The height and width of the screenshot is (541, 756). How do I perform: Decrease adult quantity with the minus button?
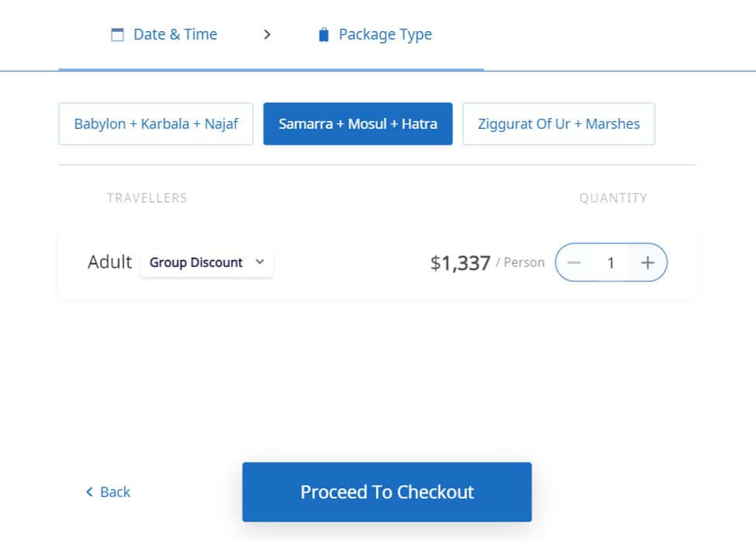coord(574,263)
